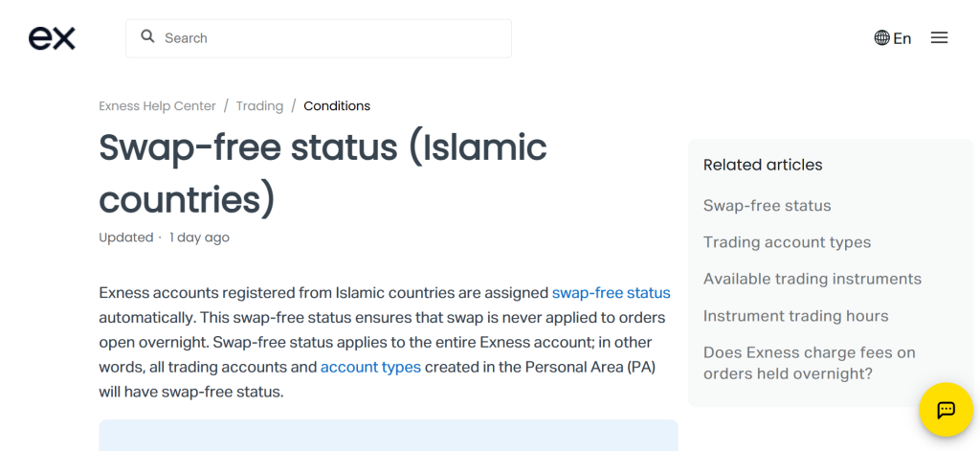The height and width of the screenshot is (451, 980).
Task: Open the yellow live chat button
Action: pos(947,410)
